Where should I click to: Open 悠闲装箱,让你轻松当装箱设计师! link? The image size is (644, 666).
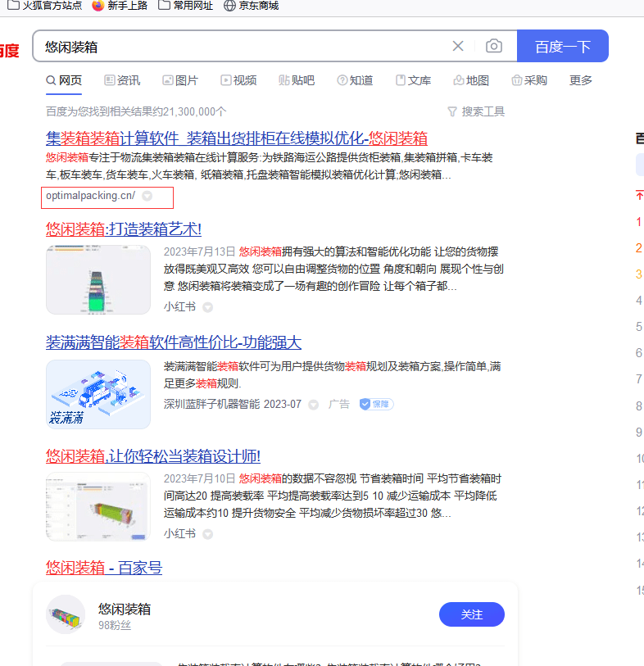153,456
